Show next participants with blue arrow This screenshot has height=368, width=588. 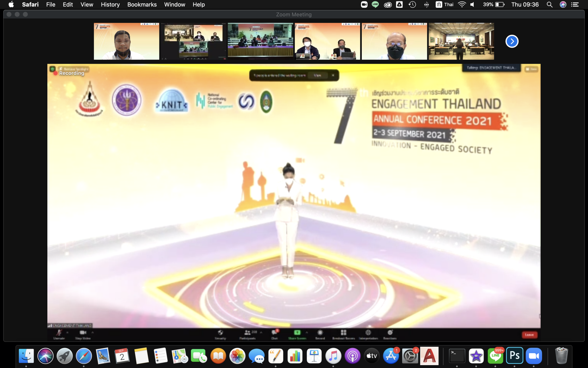(512, 41)
